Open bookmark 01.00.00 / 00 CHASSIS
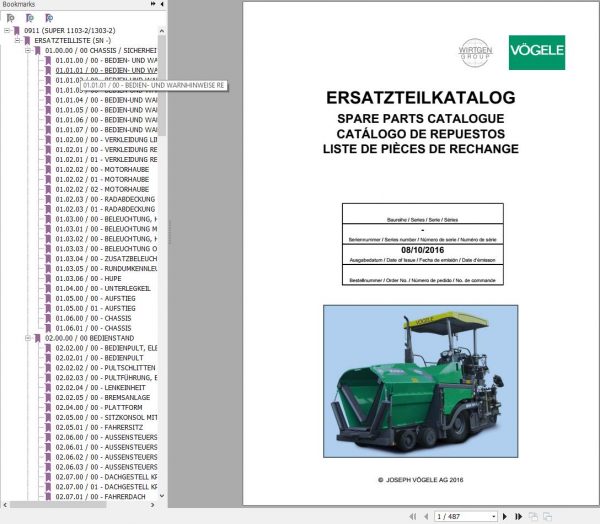Screen dimensions: 600x524 click(x=101, y=50)
